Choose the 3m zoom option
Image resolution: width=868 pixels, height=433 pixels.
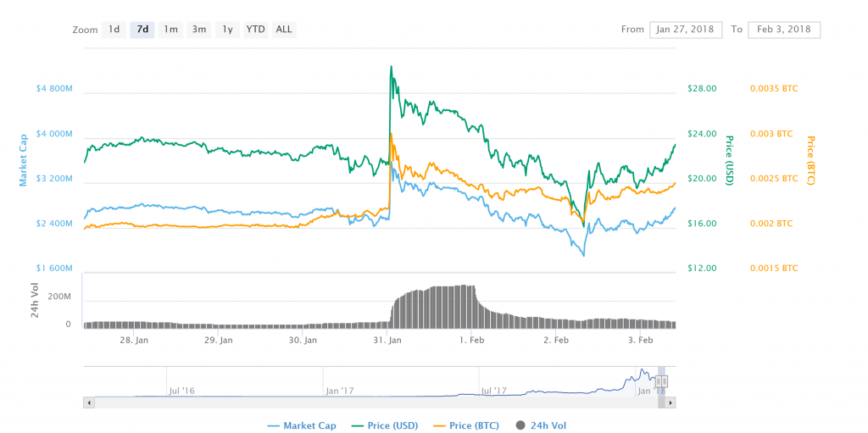pyautogui.click(x=199, y=30)
